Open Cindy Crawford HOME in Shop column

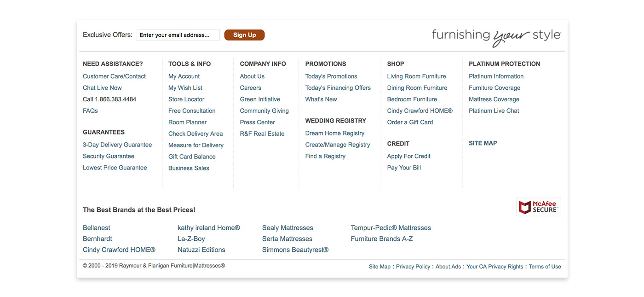tap(420, 111)
